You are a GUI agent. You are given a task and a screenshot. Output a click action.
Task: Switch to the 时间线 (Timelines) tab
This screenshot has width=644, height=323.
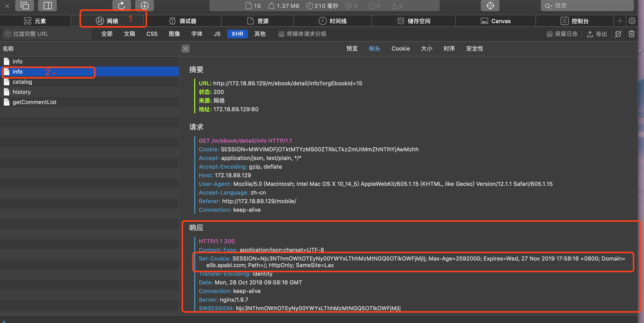pyautogui.click(x=333, y=21)
